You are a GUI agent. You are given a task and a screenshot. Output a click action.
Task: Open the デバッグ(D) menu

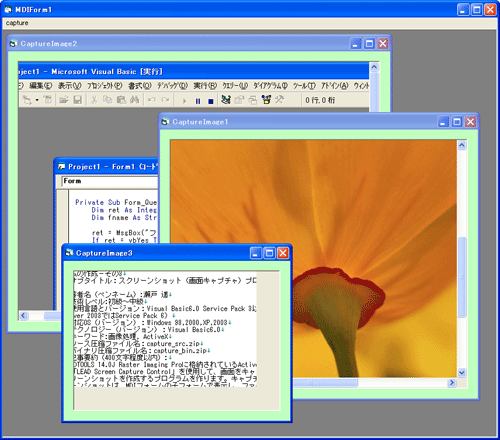173,86
